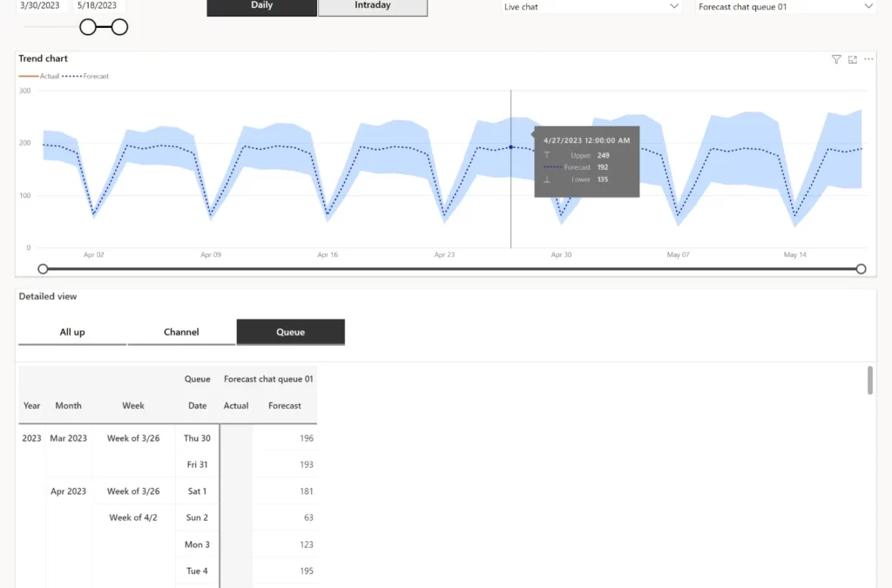Select the Week of 4/2 cell

[x=133, y=517]
